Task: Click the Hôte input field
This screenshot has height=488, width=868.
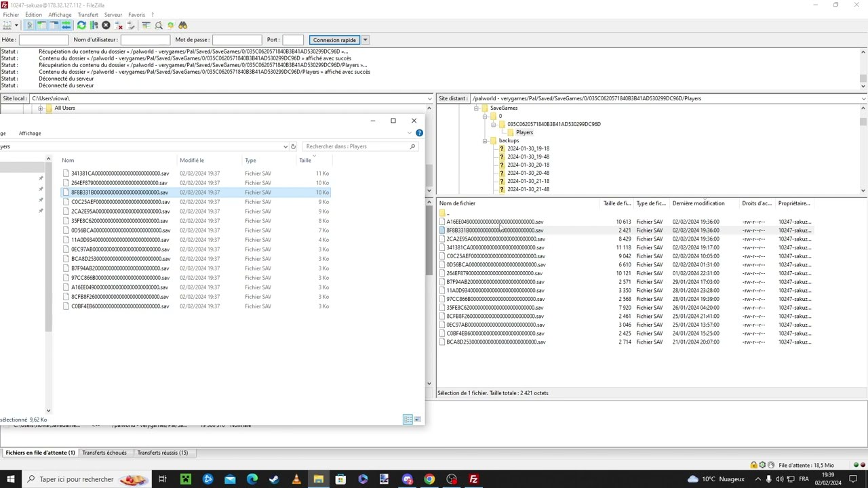Action: click(x=43, y=40)
